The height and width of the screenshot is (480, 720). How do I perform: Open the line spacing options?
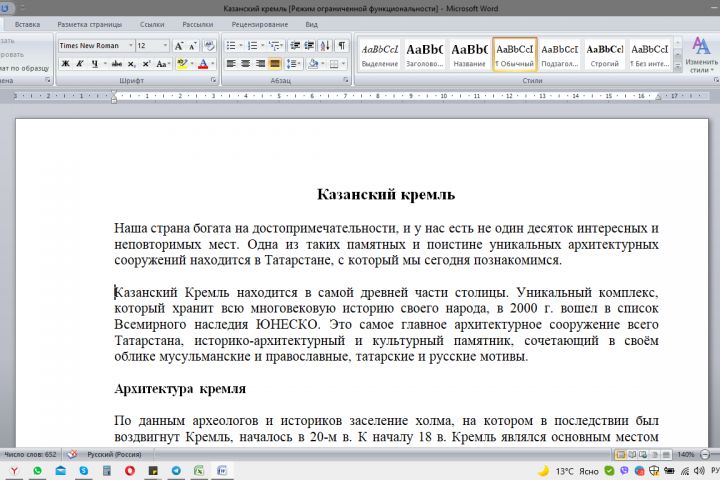(293, 64)
